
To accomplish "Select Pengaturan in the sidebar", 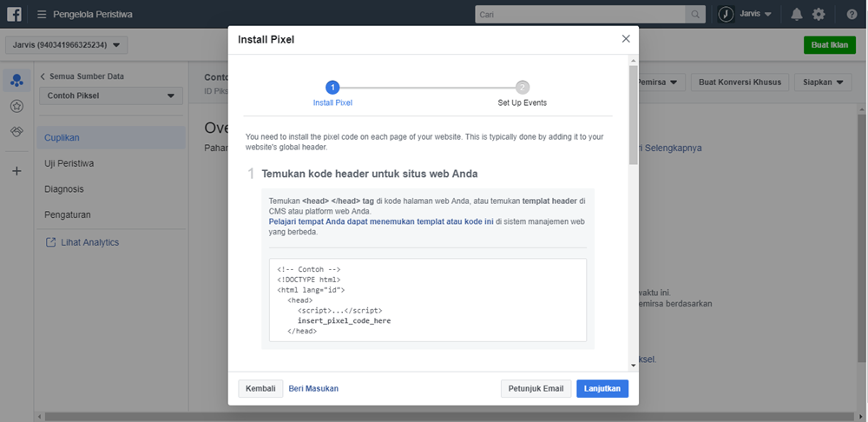I will point(111,214).
